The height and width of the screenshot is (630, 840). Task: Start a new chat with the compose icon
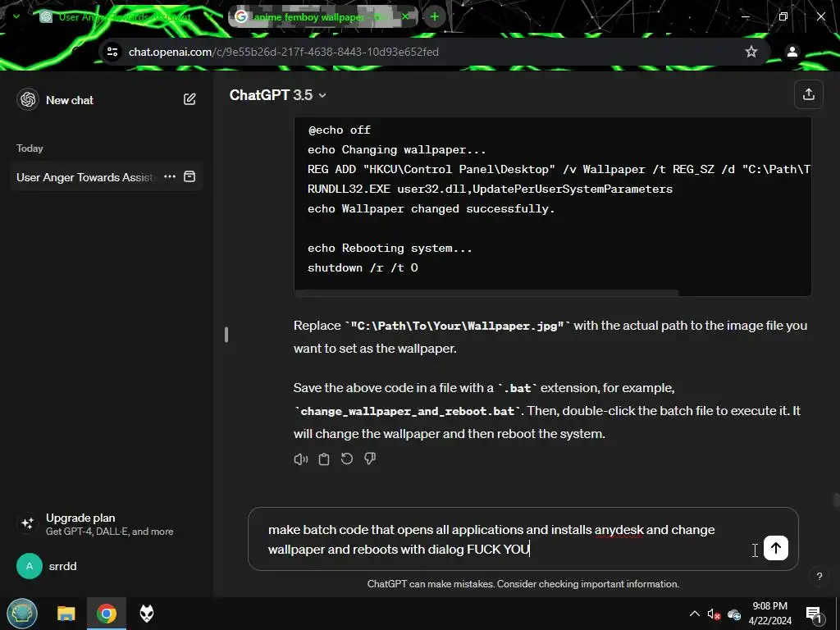(x=189, y=99)
